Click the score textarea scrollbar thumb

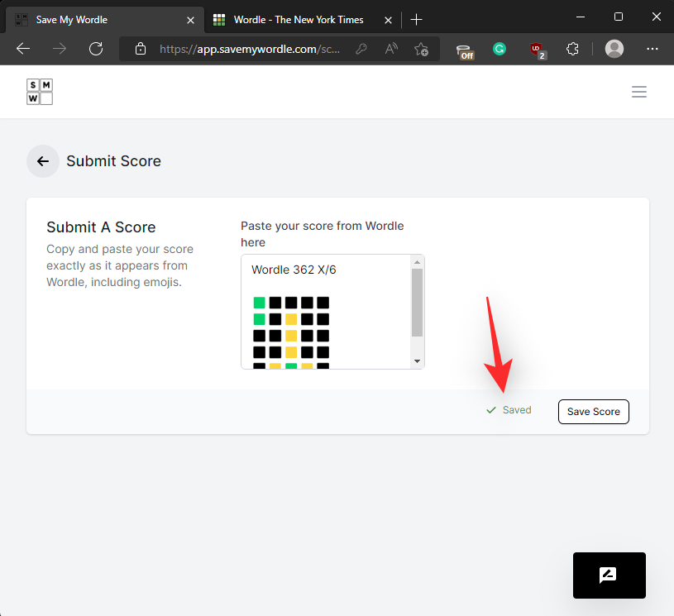[417, 303]
